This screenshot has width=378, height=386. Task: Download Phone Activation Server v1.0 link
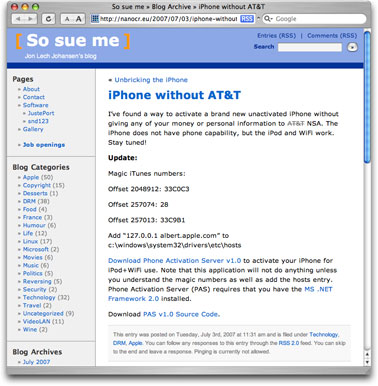pos(174,260)
